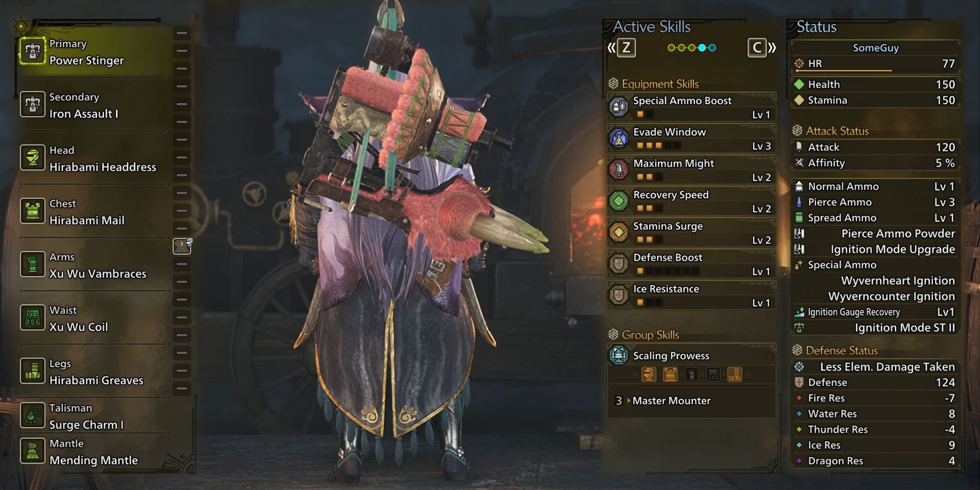Click the Hirabami Mail chest icon
Viewport: 980px width, 490px height.
tap(32, 211)
